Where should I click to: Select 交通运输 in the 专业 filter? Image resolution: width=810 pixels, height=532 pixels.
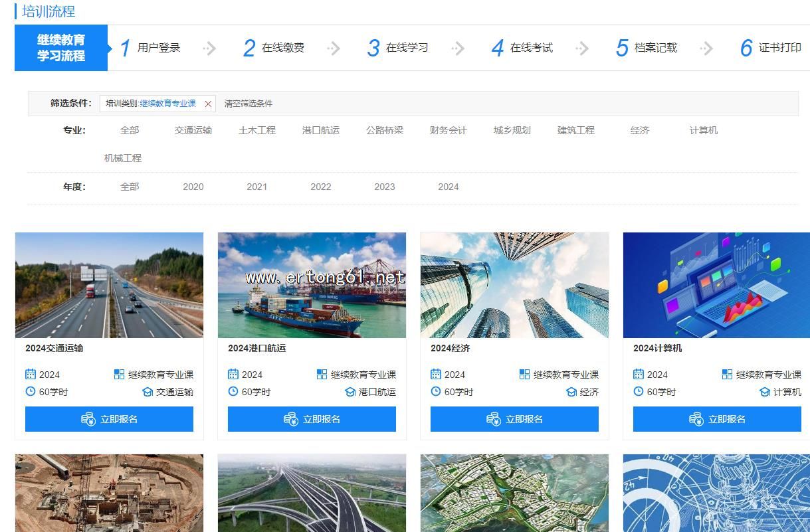193,130
